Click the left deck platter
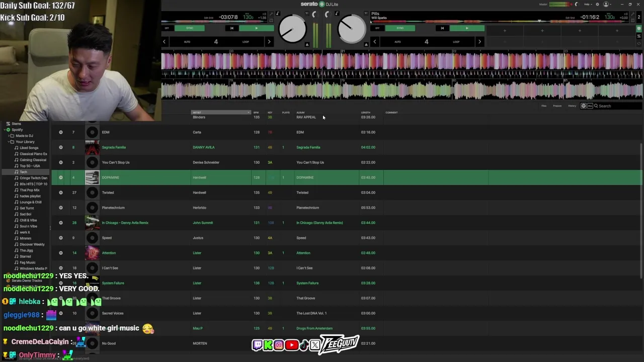 [x=292, y=29]
